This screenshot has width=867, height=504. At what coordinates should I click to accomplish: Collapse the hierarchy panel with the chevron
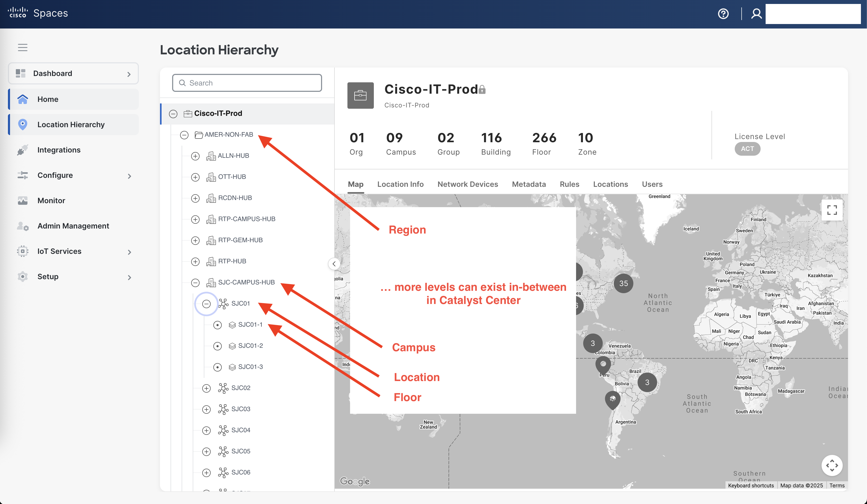click(x=334, y=264)
